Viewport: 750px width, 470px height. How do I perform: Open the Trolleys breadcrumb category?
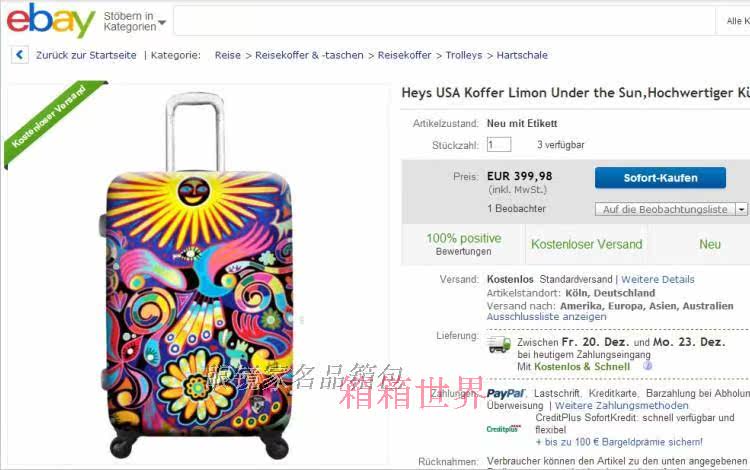click(463, 55)
